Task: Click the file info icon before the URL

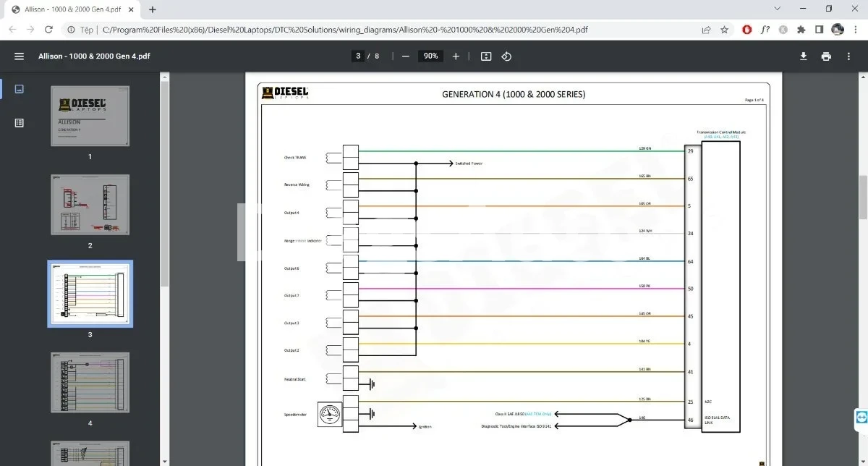Action: 71,30
